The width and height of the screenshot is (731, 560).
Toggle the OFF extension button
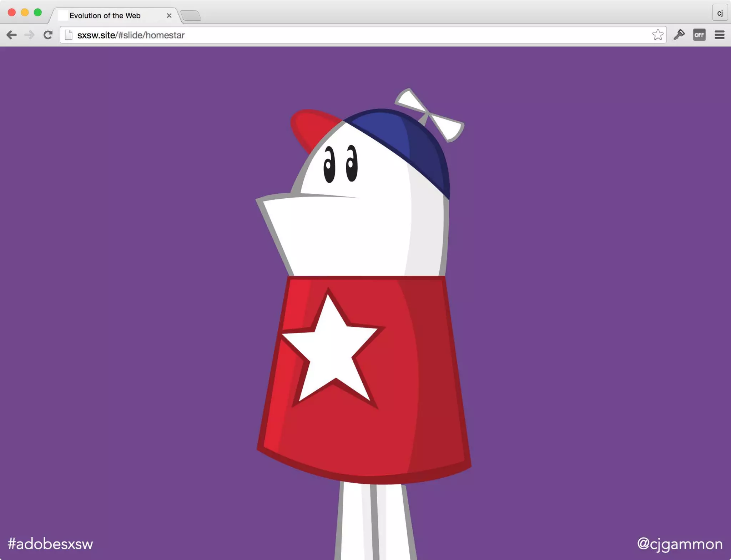coord(699,35)
